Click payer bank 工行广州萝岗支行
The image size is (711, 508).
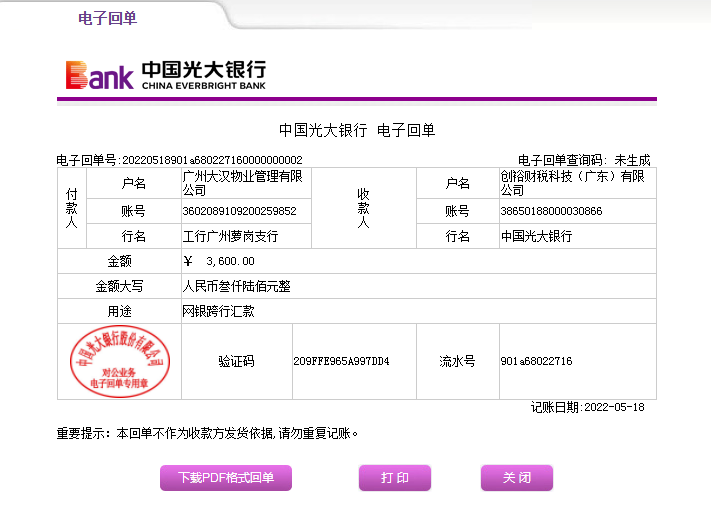tap(230, 236)
